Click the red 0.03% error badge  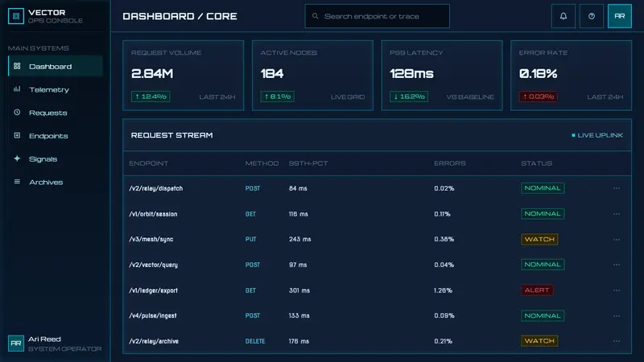click(x=538, y=97)
